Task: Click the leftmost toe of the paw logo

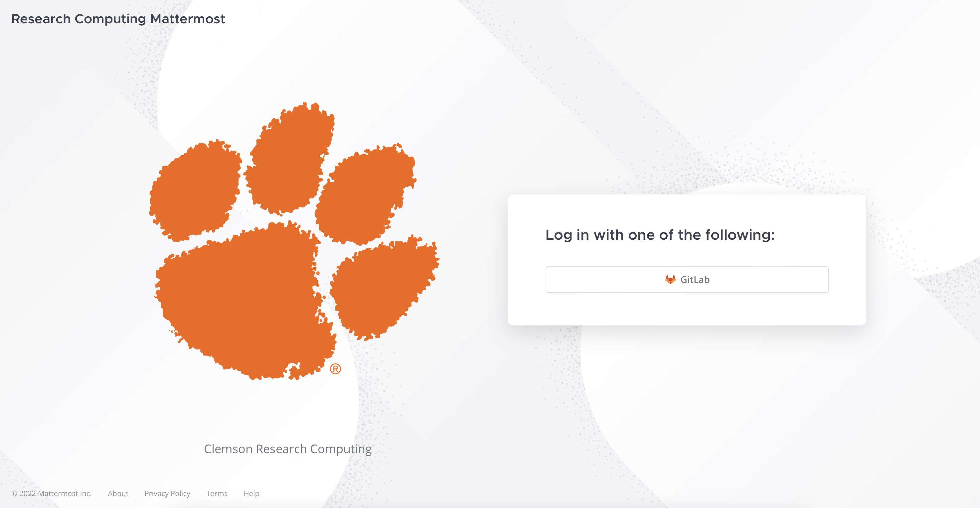Action: 195,190
